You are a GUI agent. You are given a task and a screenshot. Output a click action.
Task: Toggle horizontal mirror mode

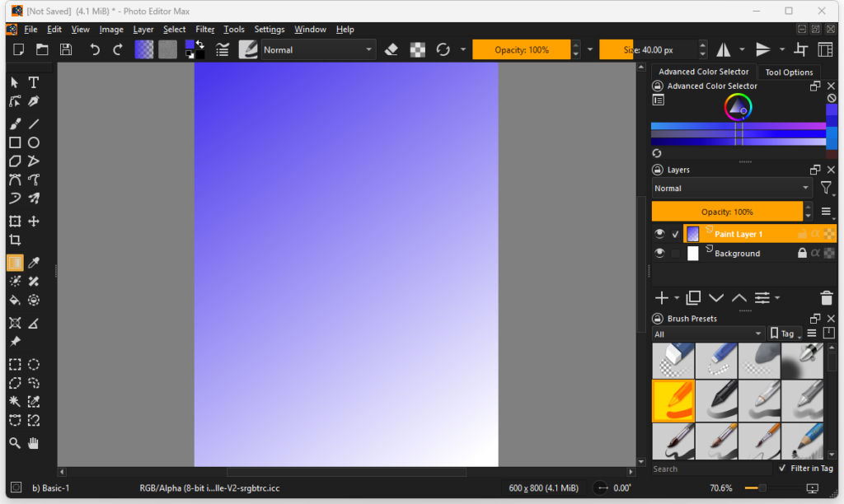tap(724, 50)
